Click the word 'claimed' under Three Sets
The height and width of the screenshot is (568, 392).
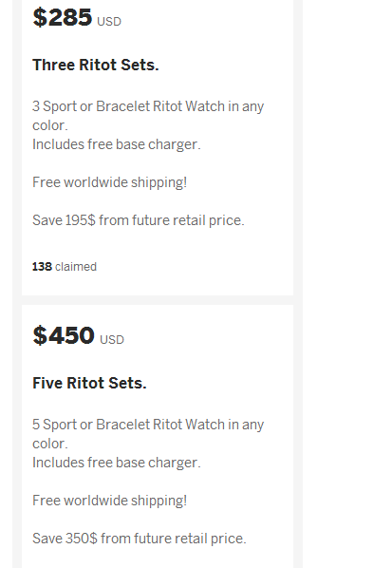point(76,267)
